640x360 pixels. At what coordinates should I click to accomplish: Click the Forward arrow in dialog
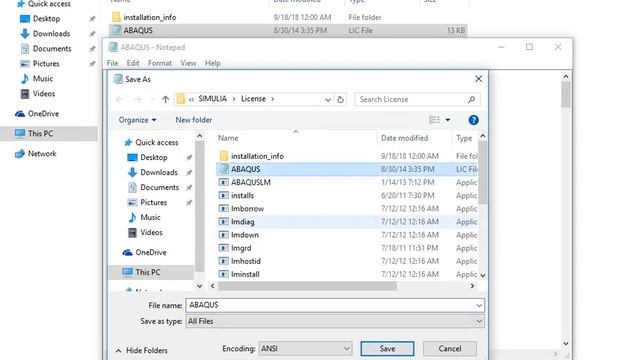[x=138, y=99]
